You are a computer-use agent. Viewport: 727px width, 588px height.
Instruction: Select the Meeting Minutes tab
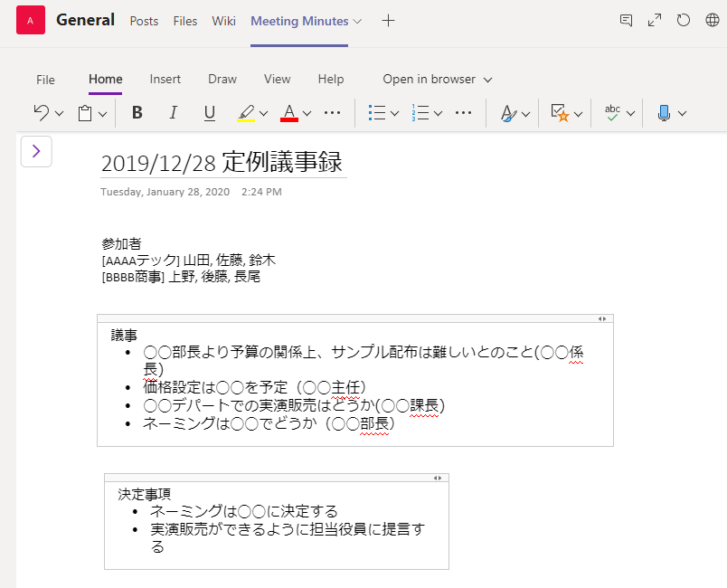299,21
